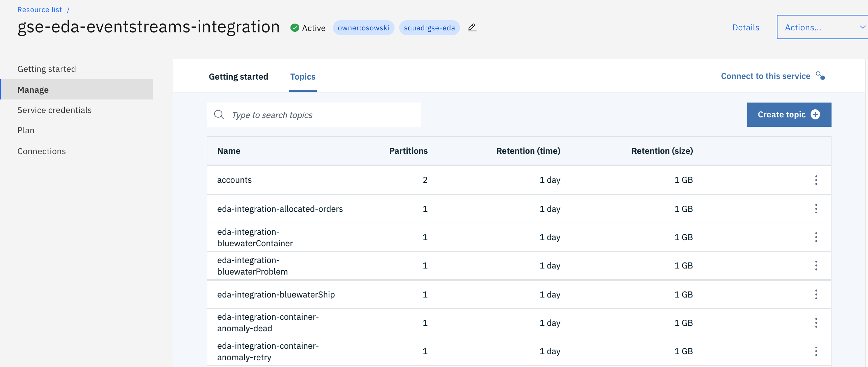868x367 pixels.
Task: Expand the Actions dropdown
Action: pyautogui.click(x=822, y=27)
